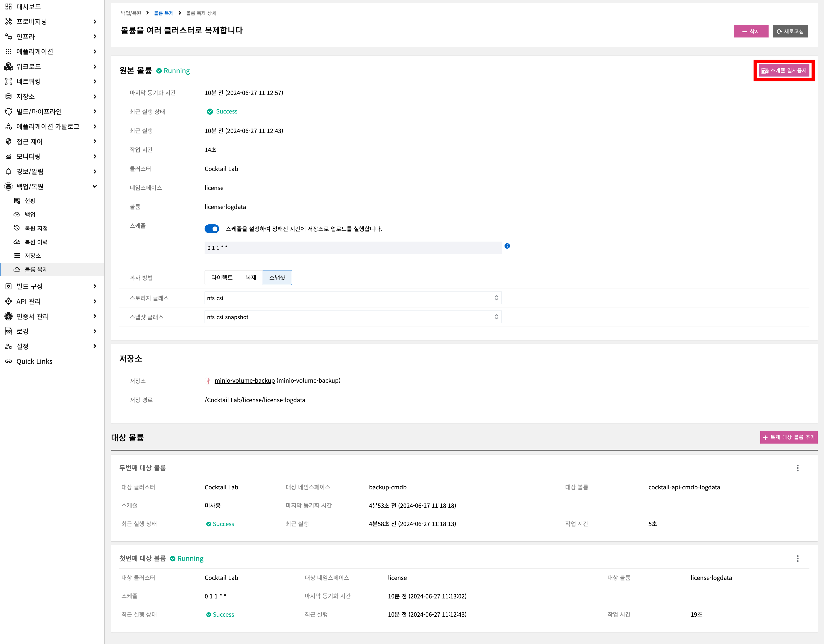Open the minio-volume-backup repository link
This screenshot has height=644, width=824.
click(244, 380)
